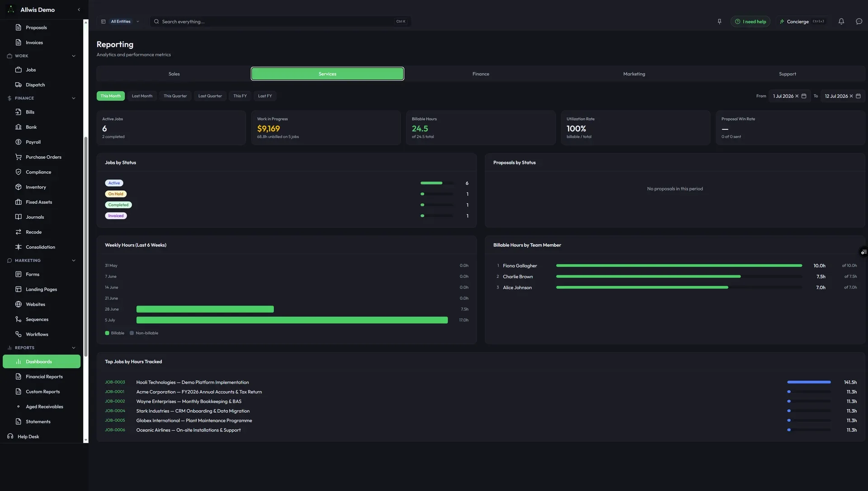868x491 pixels.
Task: Open job link JOB-0001
Action: [x=114, y=392]
